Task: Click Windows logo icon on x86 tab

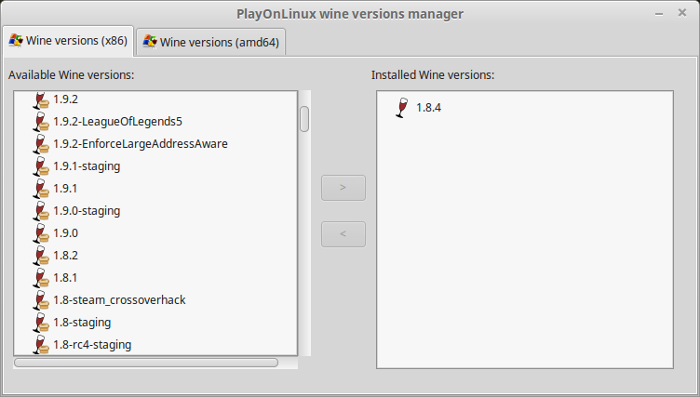Action: pyautogui.click(x=16, y=40)
